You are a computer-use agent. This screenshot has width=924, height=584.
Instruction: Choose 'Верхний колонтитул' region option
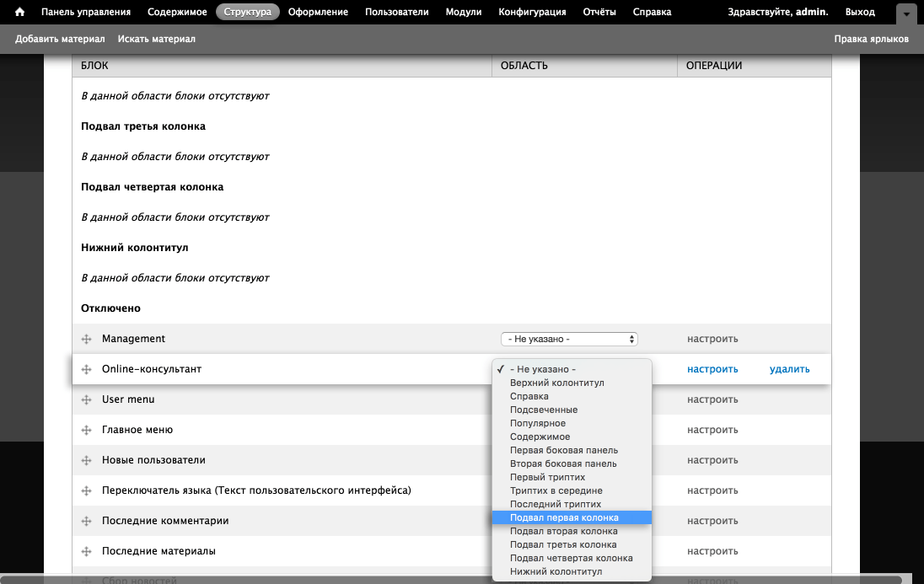572,383
